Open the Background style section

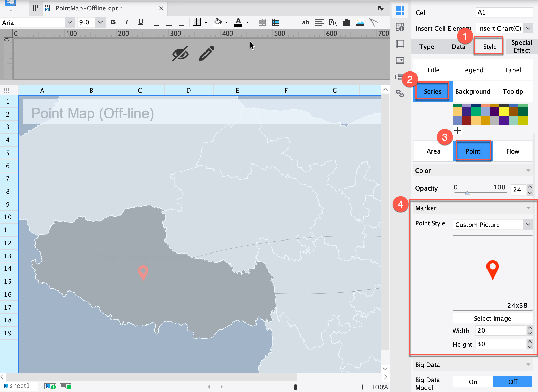coord(473,91)
